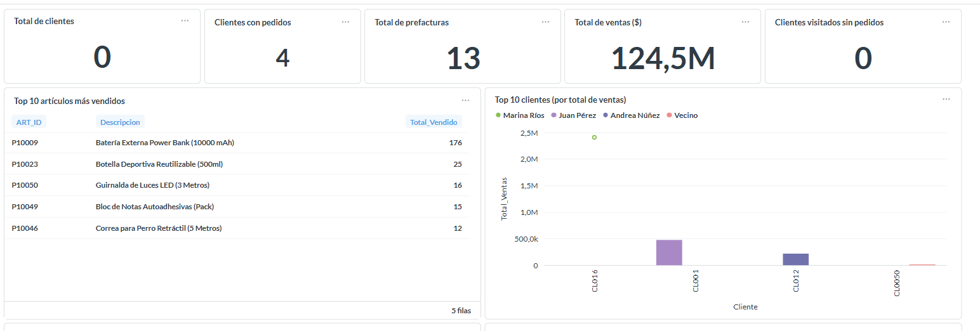Click the Top 10 clientes chart title
The width and height of the screenshot is (980, 331).
560,100
